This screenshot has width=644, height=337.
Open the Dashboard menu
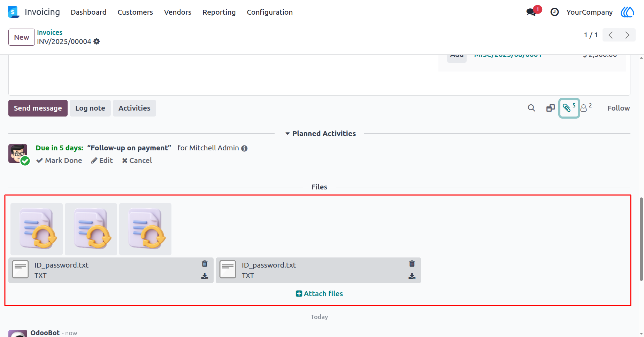[89, 12]
